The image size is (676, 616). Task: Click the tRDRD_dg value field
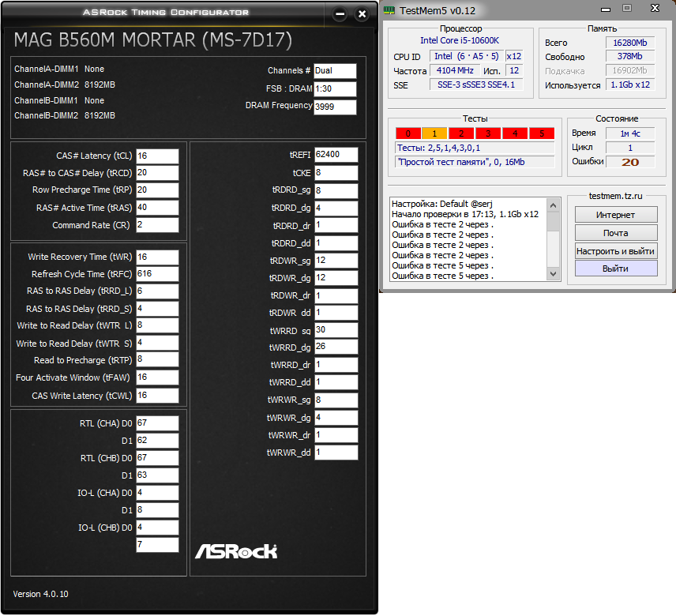tap(336, 208)
